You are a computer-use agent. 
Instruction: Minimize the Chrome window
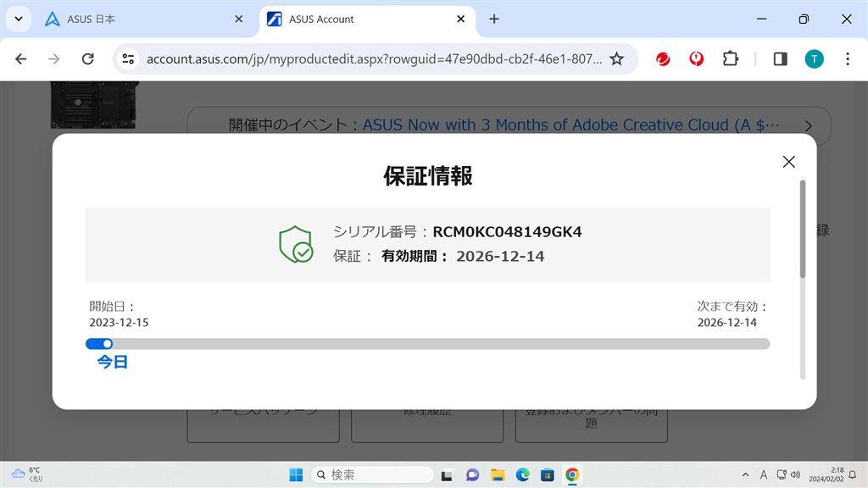click(x=762, y=19)
